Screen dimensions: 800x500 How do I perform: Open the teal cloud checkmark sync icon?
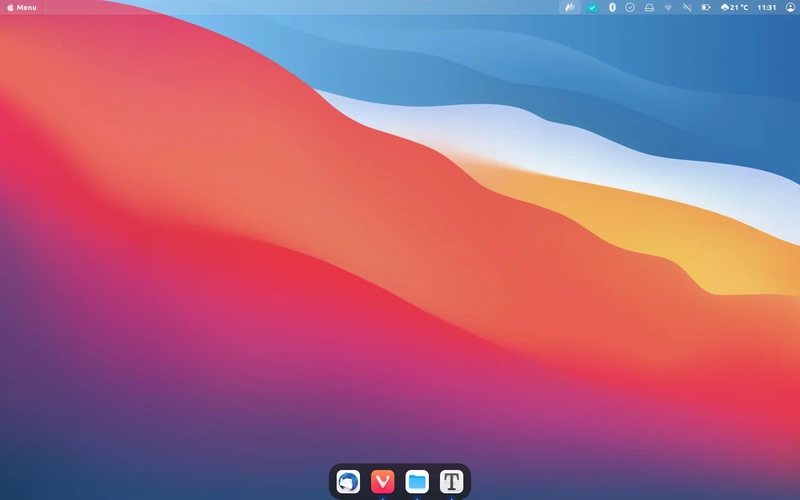[592, 7]
